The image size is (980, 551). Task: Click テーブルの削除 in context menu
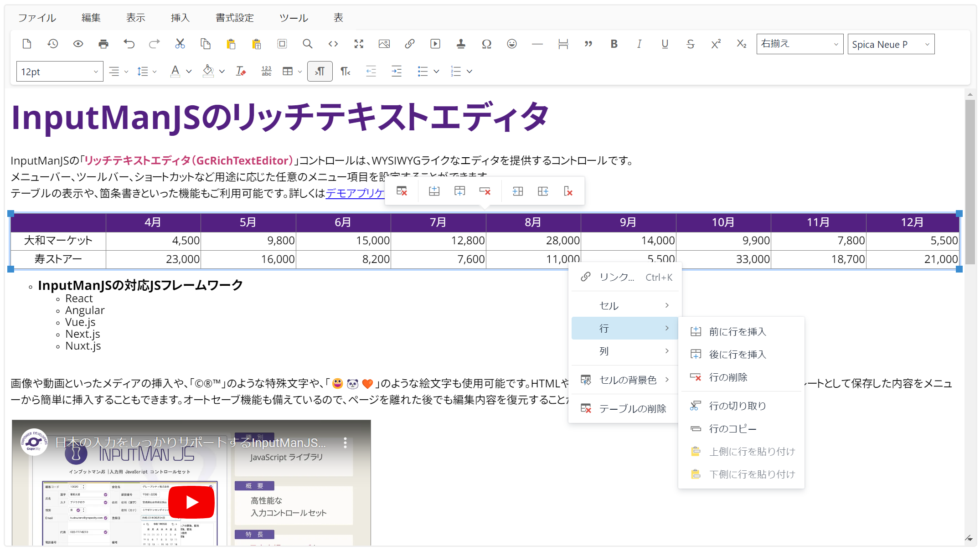[624, 408]
